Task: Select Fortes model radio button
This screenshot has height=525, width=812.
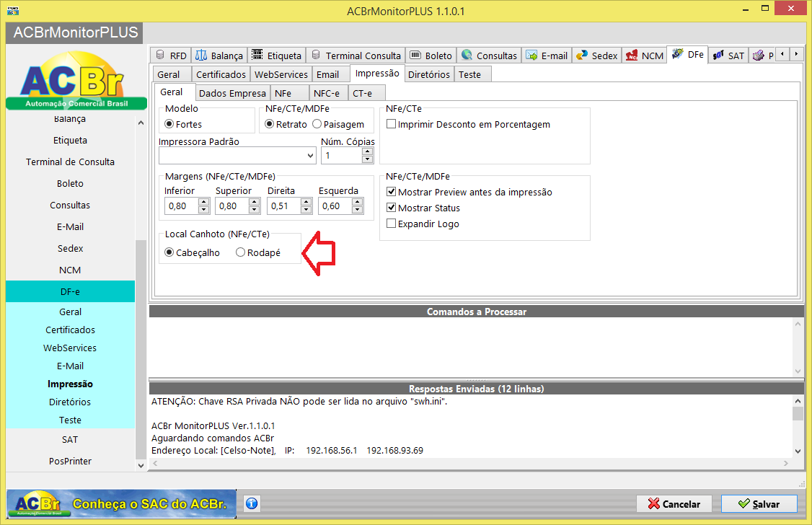Action: tap(169, 124)
